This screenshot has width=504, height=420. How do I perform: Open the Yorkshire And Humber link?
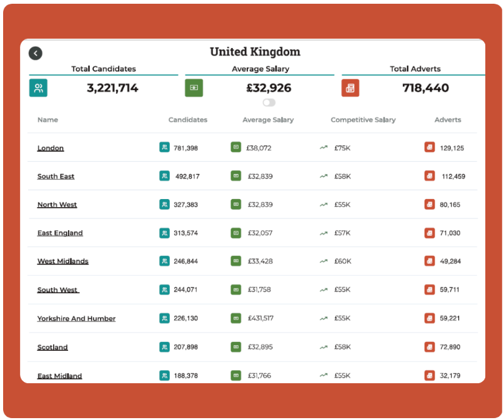point(76,318)
